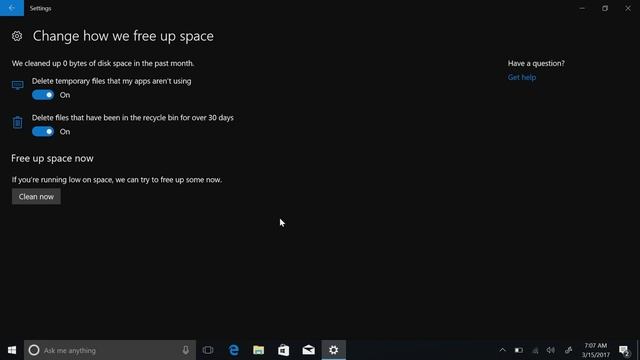Click the 'If you're running low on space' text
Viewport: 640px width, 360px height.
click(x=117, y=180)
